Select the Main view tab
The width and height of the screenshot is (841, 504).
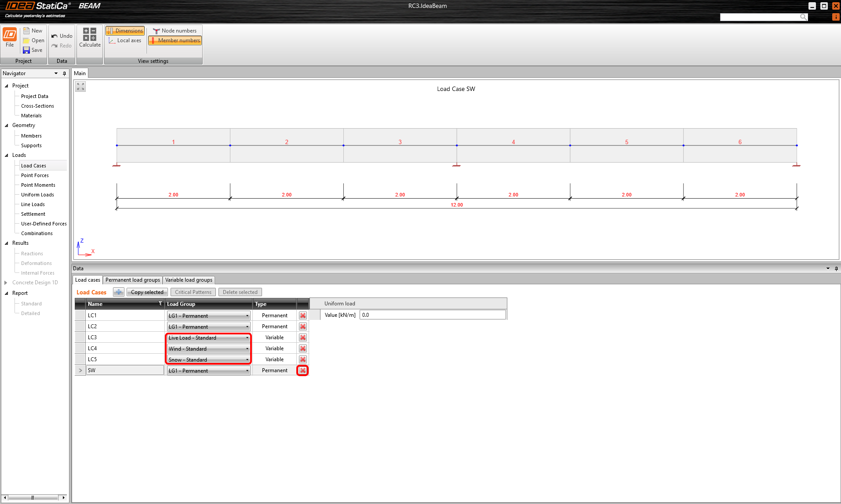click(80, 73)
